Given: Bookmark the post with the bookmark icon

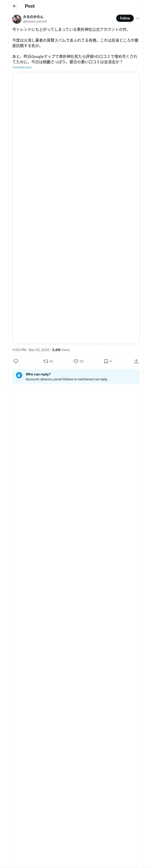Looking at the screenshot, I should [106, 361].
